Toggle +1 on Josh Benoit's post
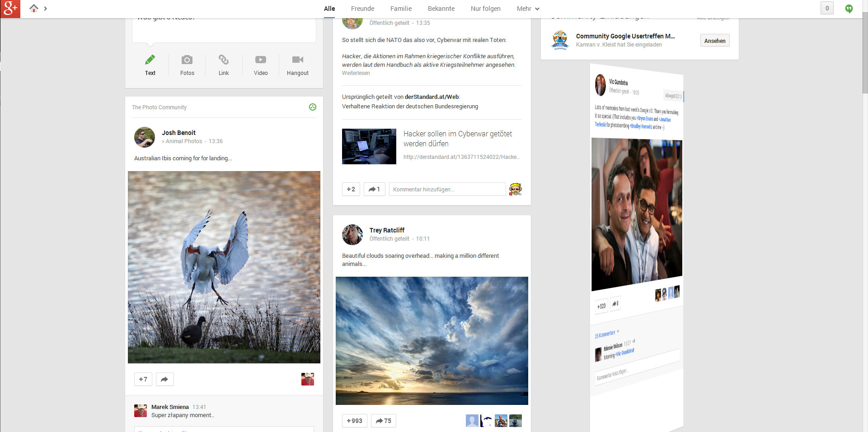868x432 pixels. pos(143,379)
